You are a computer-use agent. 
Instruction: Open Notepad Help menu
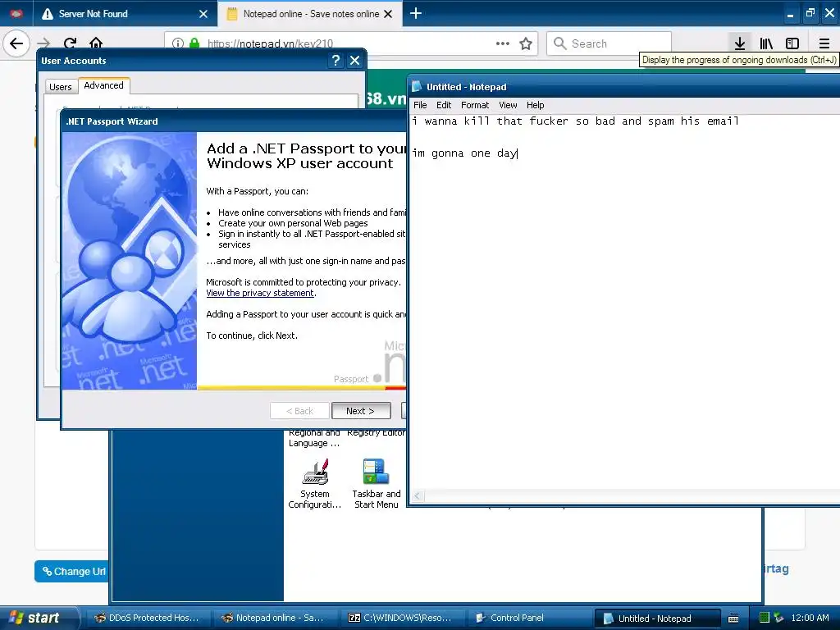tap(535, 105)
